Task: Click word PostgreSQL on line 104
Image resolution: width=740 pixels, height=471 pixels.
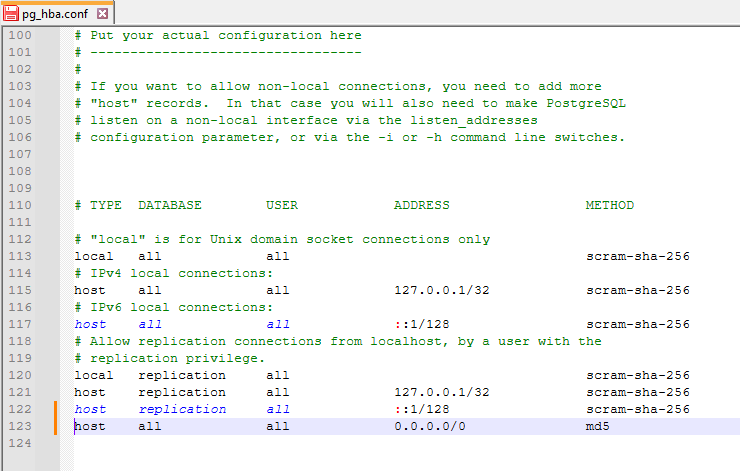Action: click(586, 103)
